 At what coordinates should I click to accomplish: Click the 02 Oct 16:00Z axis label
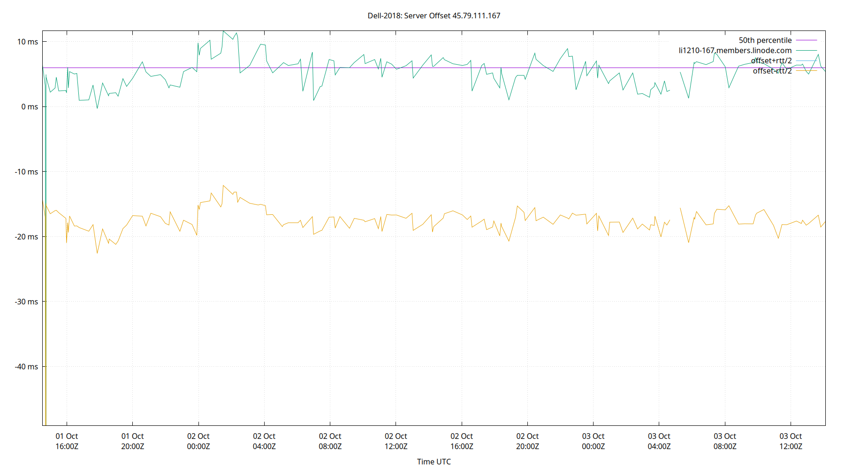pos(462,441)
